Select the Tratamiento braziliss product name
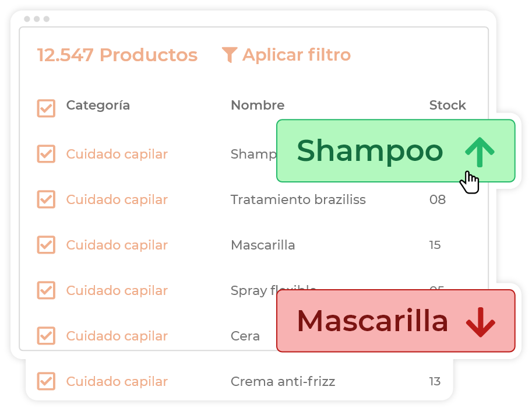This screenshot has width=532, height=411. (298, 199)
